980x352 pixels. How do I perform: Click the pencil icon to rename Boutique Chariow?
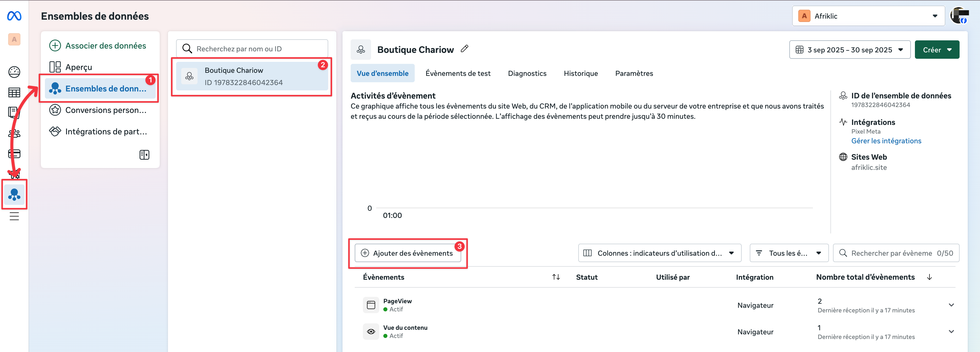tap(464, 49)
